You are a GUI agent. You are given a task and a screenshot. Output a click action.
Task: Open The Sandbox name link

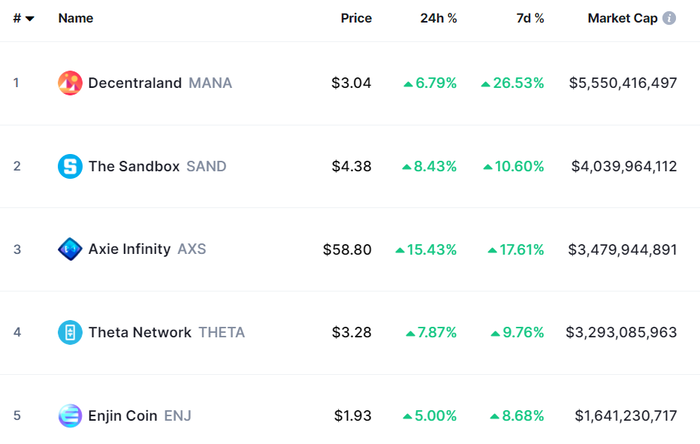coord(134,166)
